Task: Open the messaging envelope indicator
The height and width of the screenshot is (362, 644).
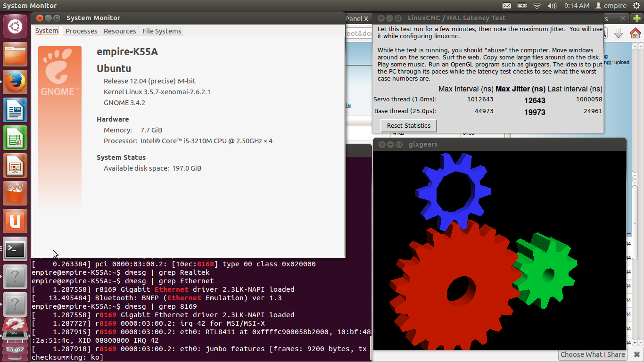Action: (x=507, y=6)
